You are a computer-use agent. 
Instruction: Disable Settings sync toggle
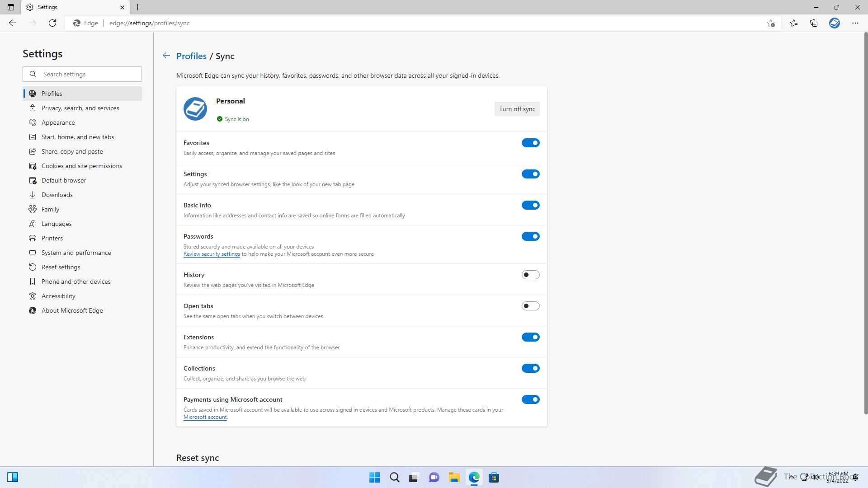click(x=530, y=174)
